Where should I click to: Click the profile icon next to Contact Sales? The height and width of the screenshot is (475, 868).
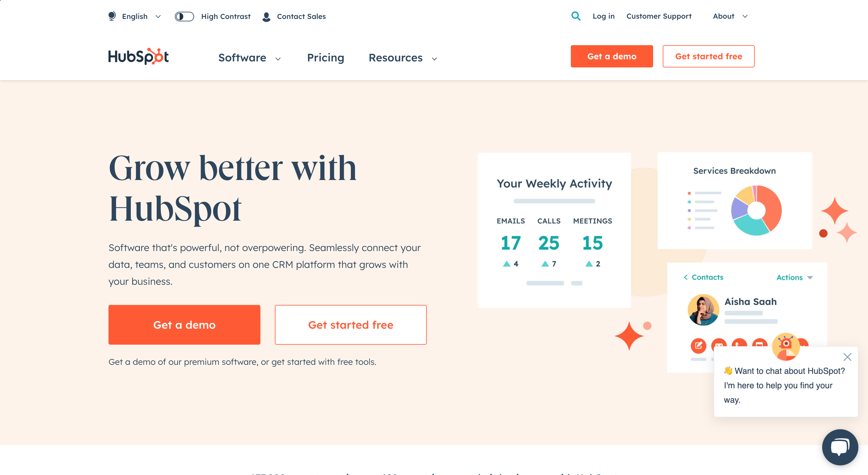(267, 16)
